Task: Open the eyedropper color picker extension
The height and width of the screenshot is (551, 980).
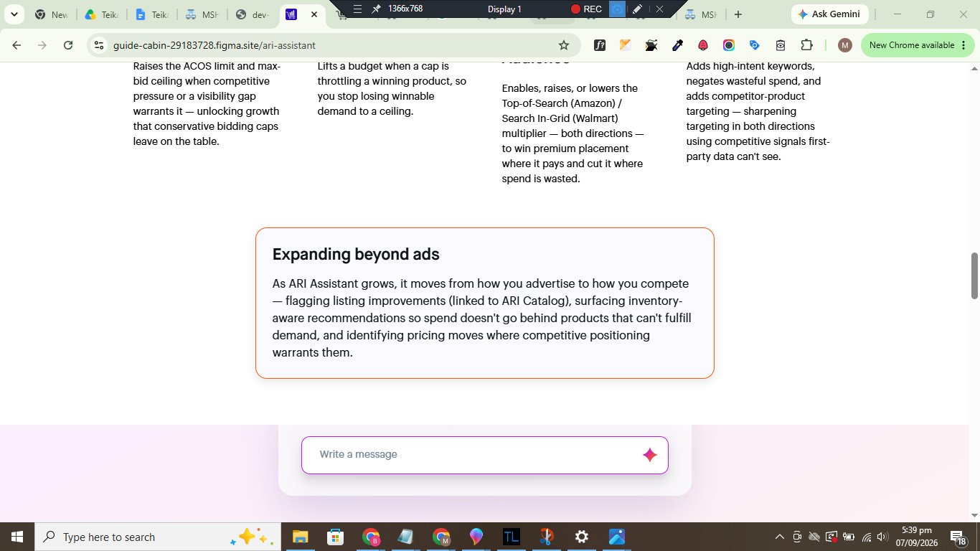Action: pyautogui.click(x=677, y=45)
